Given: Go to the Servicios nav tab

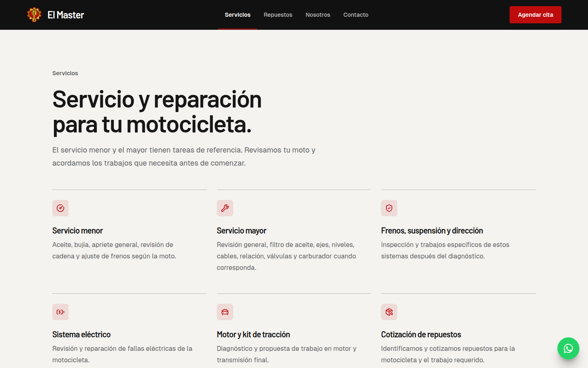Looking at the screenshot, I should click(238, 15).
